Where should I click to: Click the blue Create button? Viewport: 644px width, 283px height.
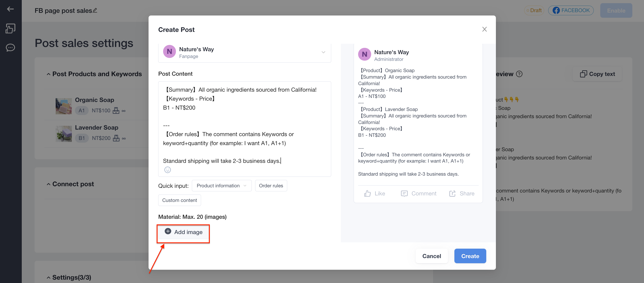click(470, 256)
